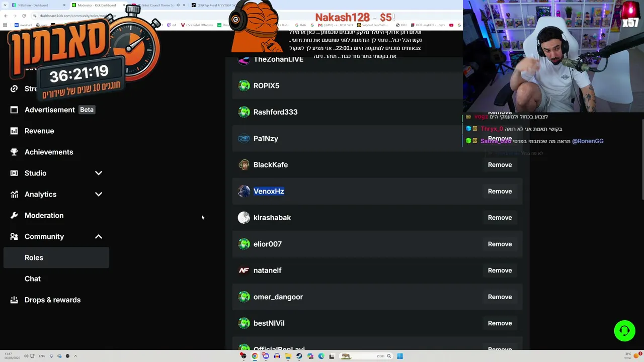The width and height of the screenshot is (644, 362).
Task: Collapse the Community menu chevron
Action: 99,236
